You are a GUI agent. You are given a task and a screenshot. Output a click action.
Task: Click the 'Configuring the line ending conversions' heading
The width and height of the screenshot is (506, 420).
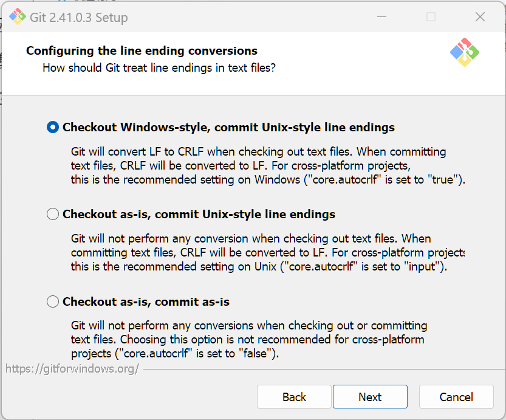142,51
